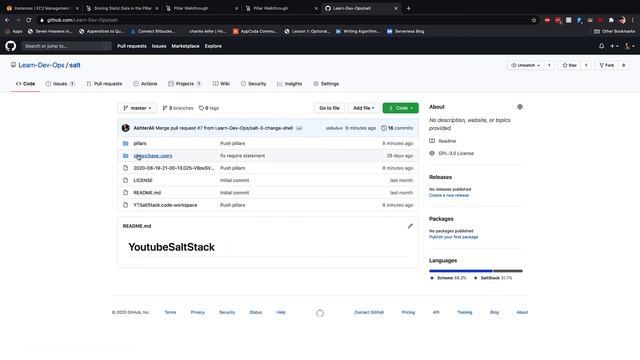Screen dimensions: 640x360
Task: Click Go to file button
Action: [x=329, y=108]
